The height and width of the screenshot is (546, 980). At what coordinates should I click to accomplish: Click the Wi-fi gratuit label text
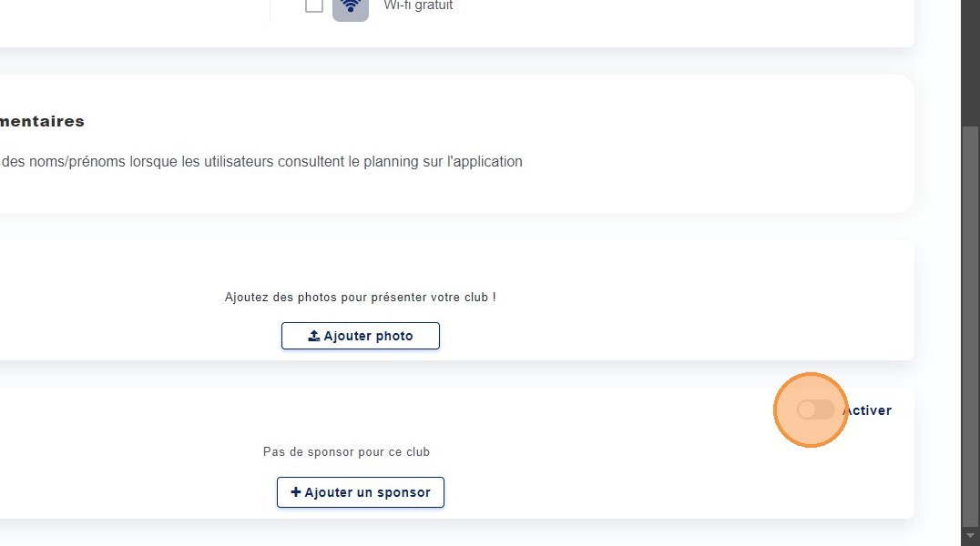418,5
